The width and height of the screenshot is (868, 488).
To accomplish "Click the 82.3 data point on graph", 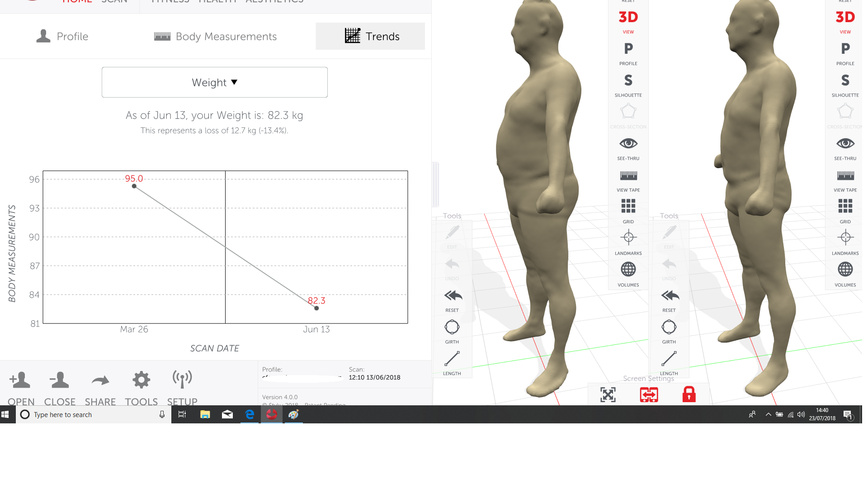I will pos(316,308).
